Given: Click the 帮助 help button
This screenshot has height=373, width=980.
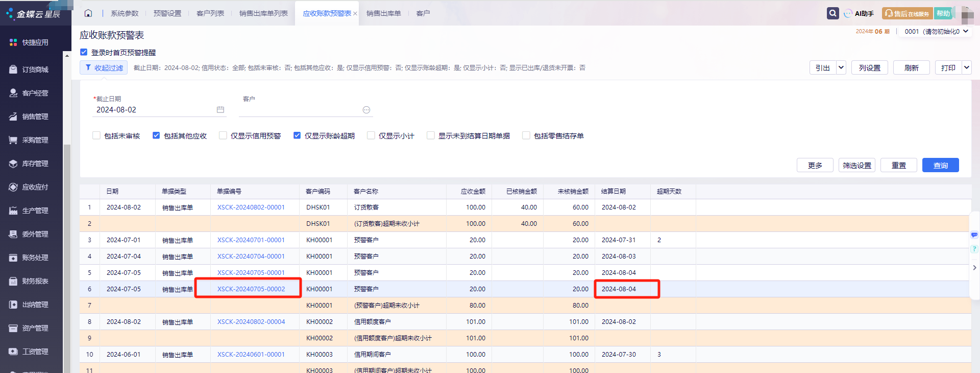Looking at the screenshot, I should coord(943,13).
